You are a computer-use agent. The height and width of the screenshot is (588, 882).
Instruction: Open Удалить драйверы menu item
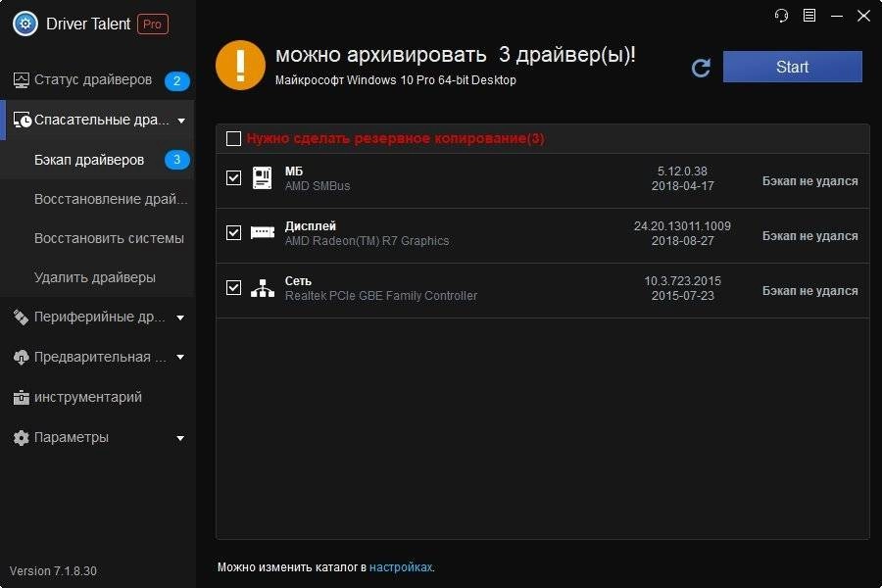[97, 277]
